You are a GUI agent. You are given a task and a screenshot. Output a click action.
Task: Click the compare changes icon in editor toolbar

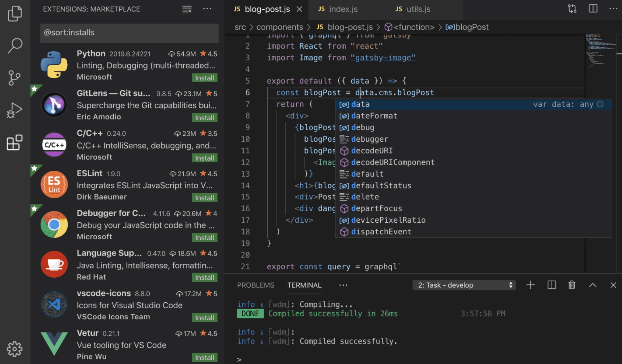[572, 9]
